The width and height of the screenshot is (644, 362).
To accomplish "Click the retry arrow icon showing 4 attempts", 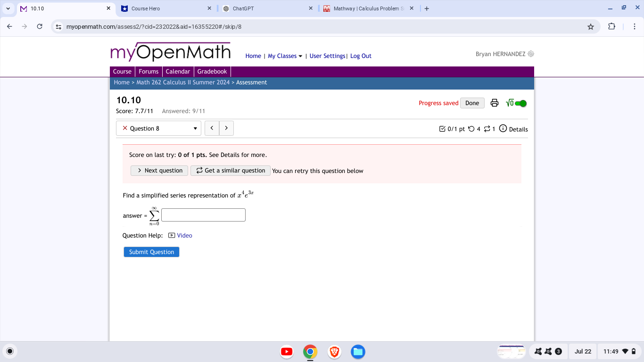I will point(472,128).
